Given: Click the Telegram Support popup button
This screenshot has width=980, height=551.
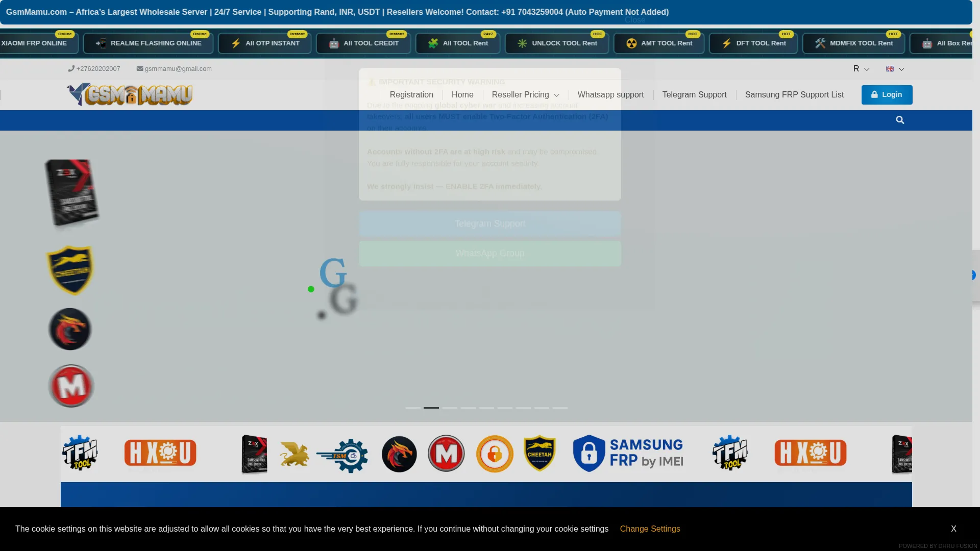Looking at the screenshot, I should pos(490,224).
